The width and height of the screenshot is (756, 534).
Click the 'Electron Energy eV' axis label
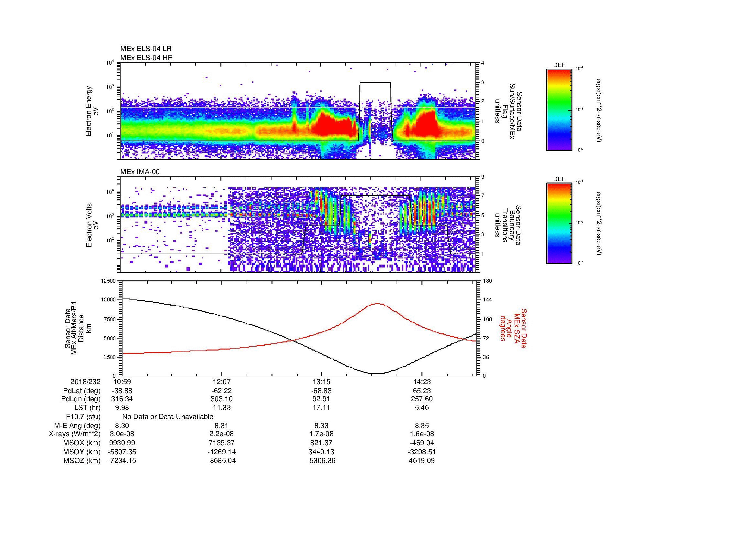(x=92, y=111)
